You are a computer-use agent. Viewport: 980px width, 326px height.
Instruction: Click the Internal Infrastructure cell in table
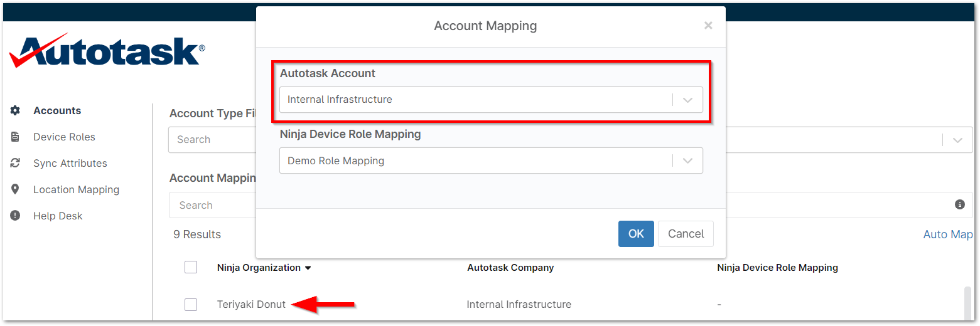pyautogui.click(x=519, y=305)
